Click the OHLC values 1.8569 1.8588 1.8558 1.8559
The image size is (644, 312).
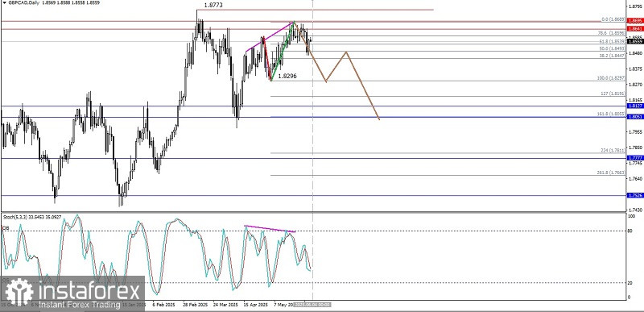tap(70, 2)
